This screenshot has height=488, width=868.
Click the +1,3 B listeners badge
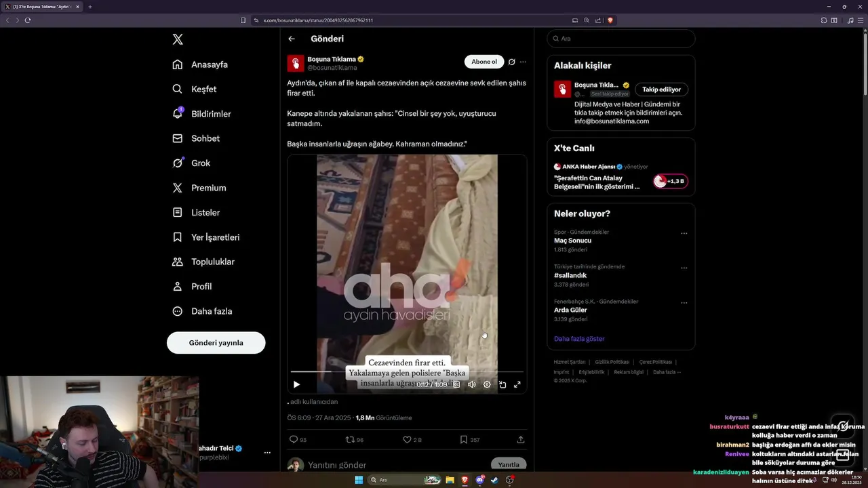[x=671, y=181]
